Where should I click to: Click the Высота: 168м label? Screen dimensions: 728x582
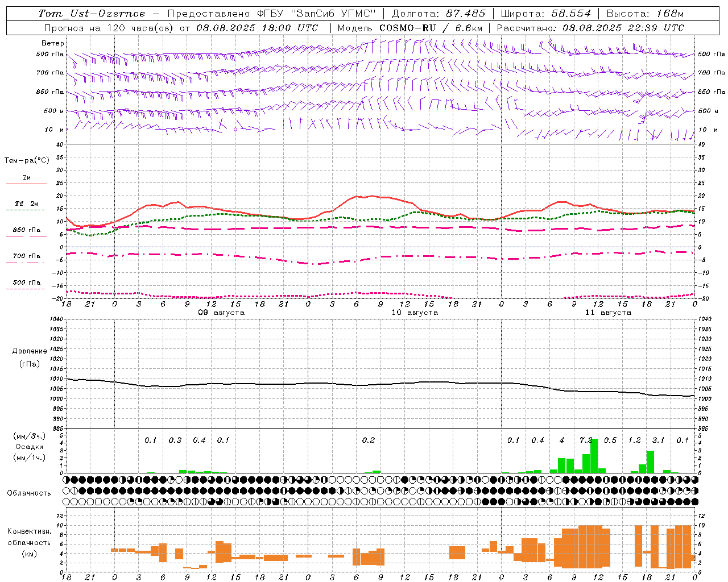[x=645, y=14]
